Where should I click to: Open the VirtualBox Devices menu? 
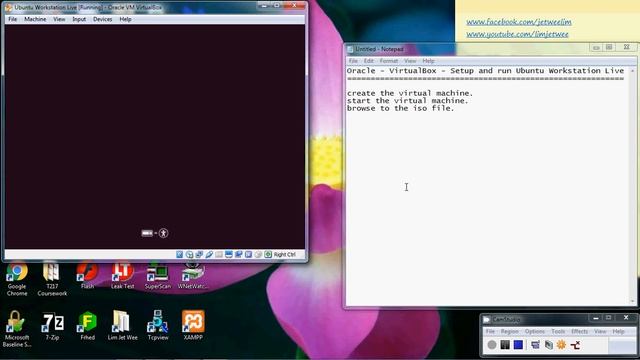pos(102,19)
